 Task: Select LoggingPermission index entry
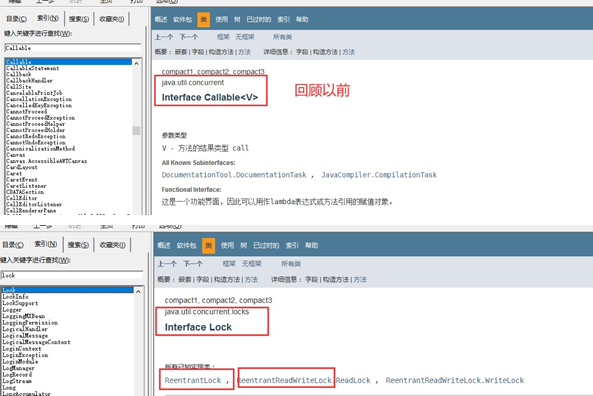click(30, 323)
